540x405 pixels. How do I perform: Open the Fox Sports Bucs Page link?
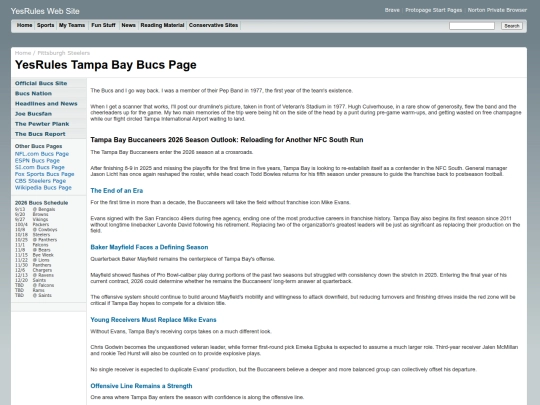pyautogui.click(x=44, y=174)
